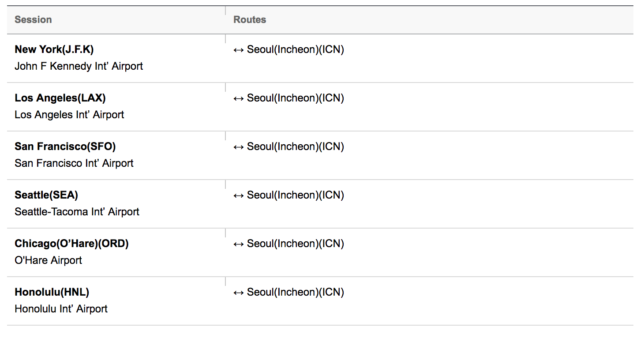Select San Francisco(SFO) session title
The image size is (644, 338).
pyautogui.click(x=65, y=146)
